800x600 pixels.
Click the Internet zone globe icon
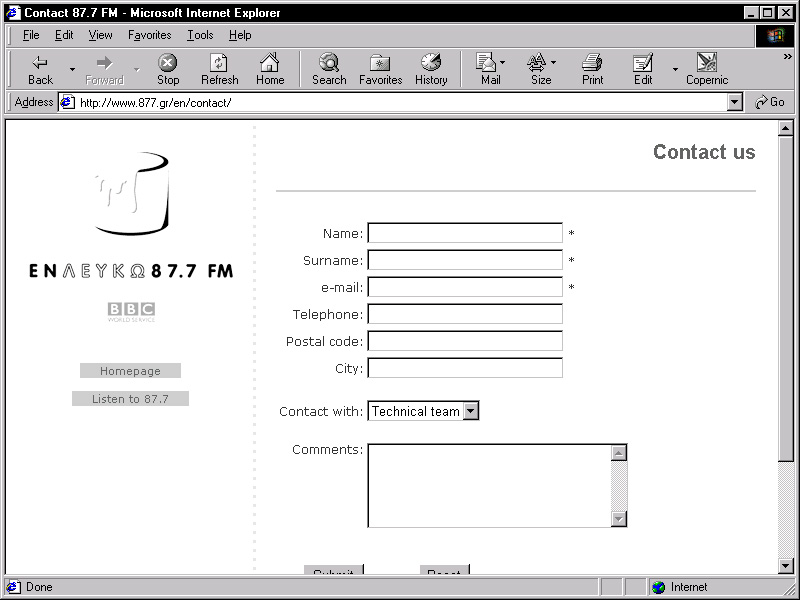point(659,587)
